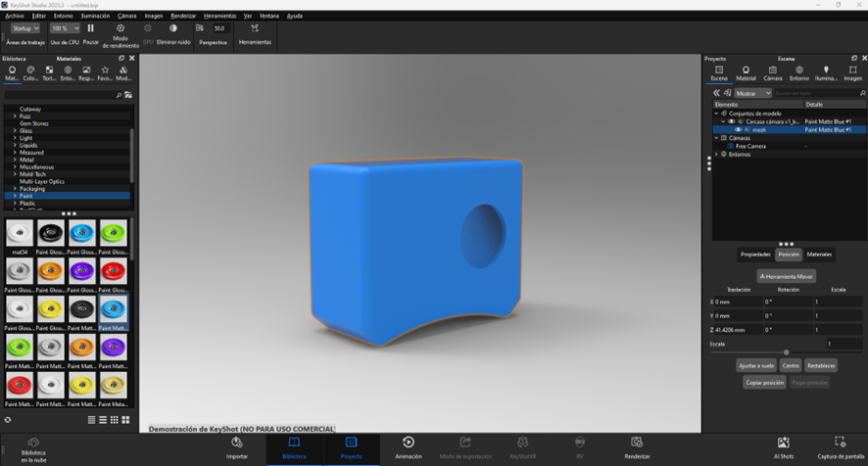868x466 pixels.
Task: Select the Multi-Layer Optics folder
Action: pos(42,181)
